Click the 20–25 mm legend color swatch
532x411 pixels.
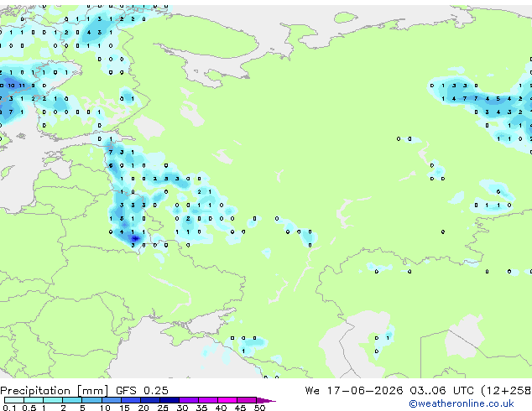pyautogui.click(x=150, y=400)
